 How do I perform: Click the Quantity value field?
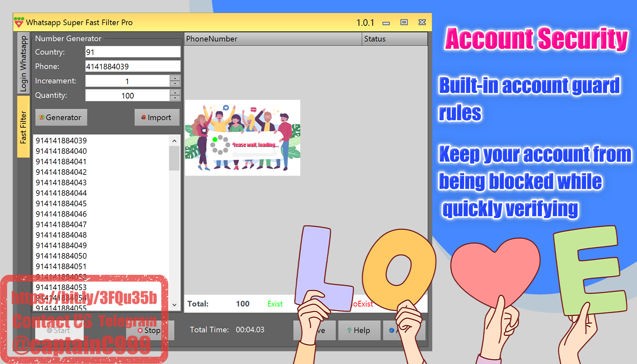pos(127,96)
